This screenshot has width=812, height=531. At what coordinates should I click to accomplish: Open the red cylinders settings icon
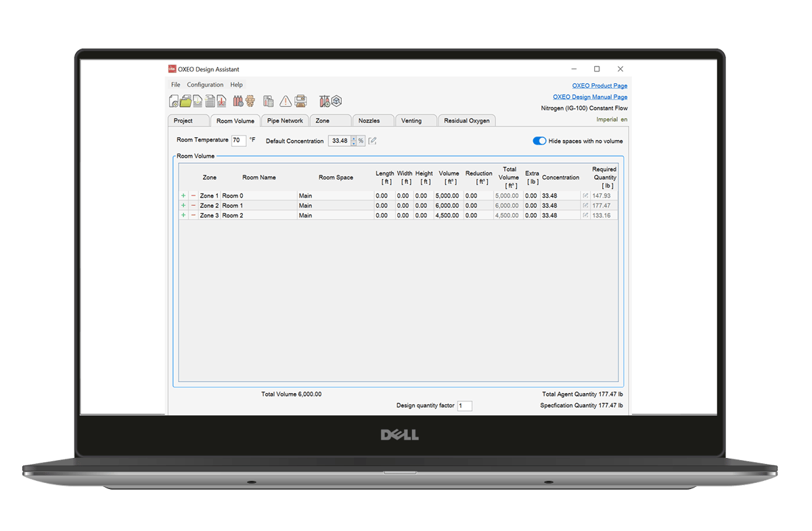tap(238, 101)
